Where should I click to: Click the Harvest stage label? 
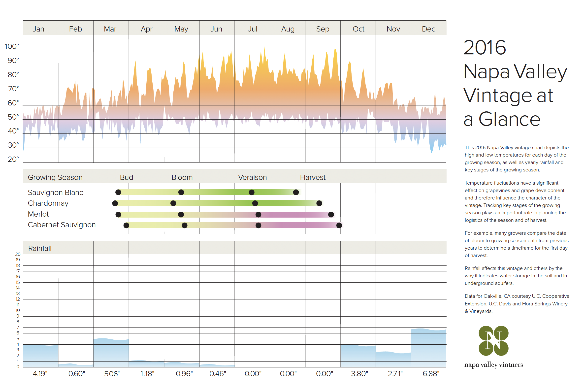[313, 177]
